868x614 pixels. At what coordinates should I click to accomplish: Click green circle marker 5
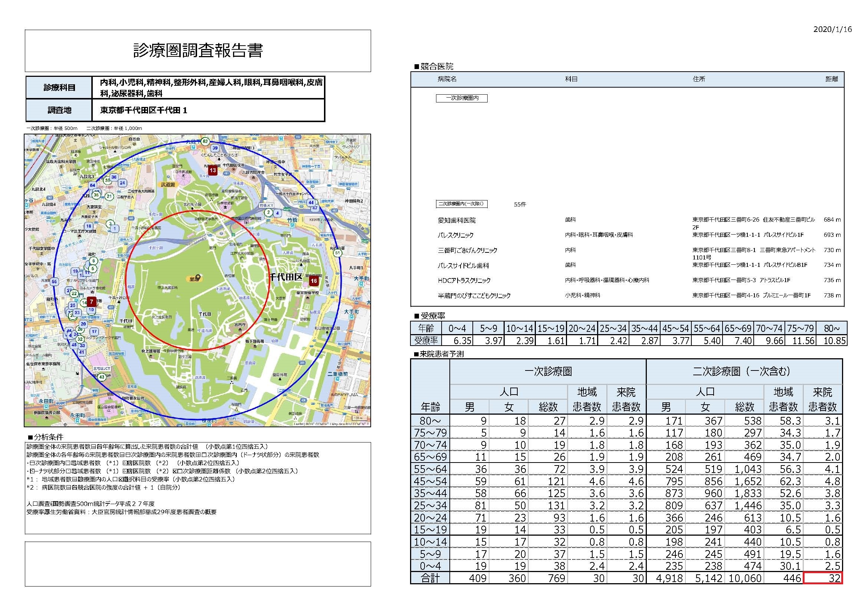(93, 269)
